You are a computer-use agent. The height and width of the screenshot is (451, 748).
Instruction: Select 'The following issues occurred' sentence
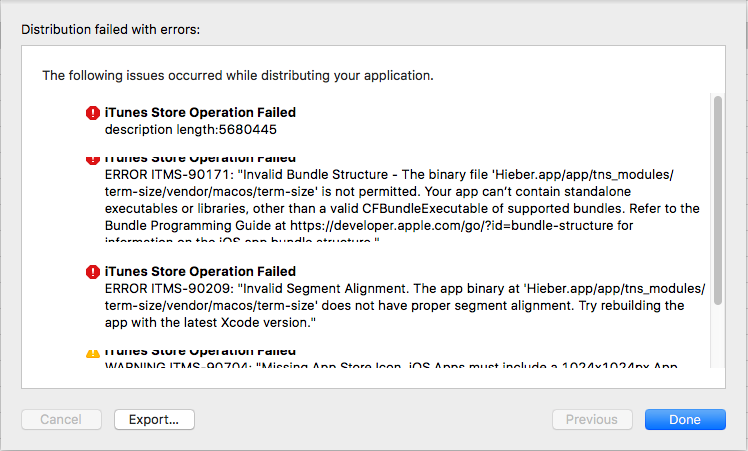click(238, 75)
